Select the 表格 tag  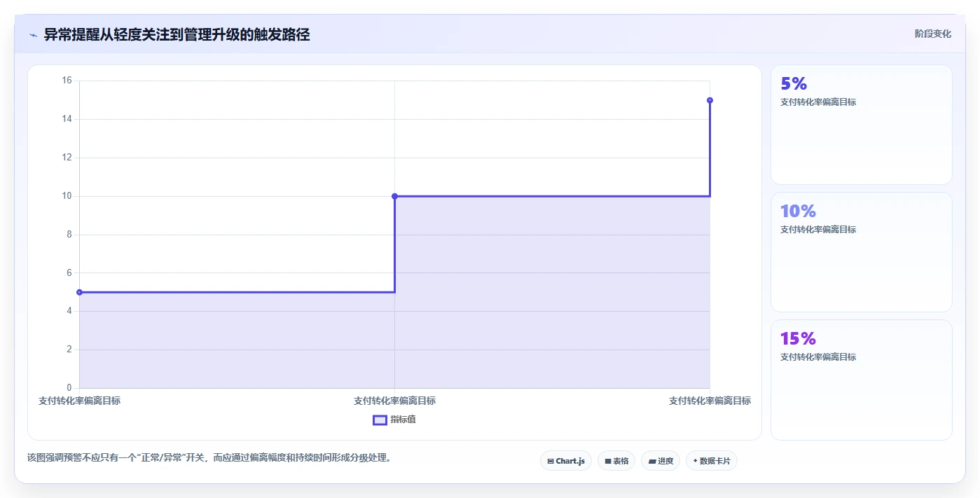coord(616,461)
